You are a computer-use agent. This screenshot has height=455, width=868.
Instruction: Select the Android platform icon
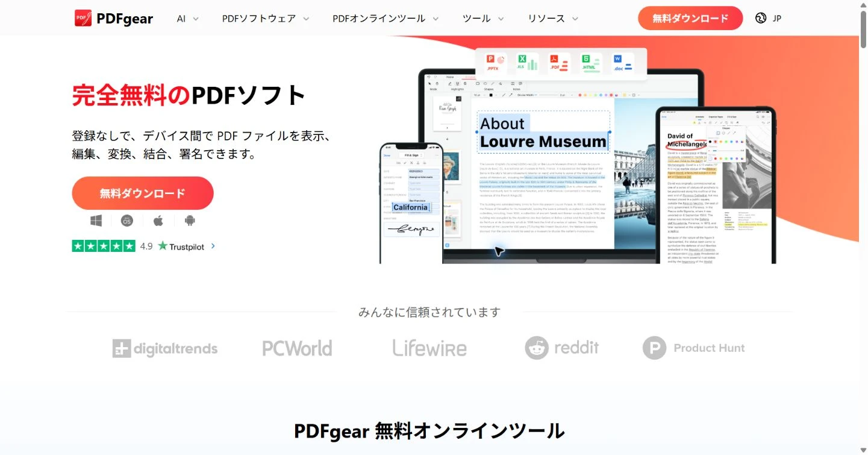pos(190,221)
